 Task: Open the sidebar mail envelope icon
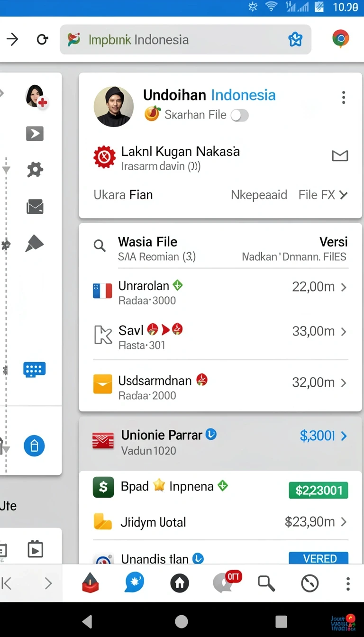pyautogui.click(x=35, y=207)
